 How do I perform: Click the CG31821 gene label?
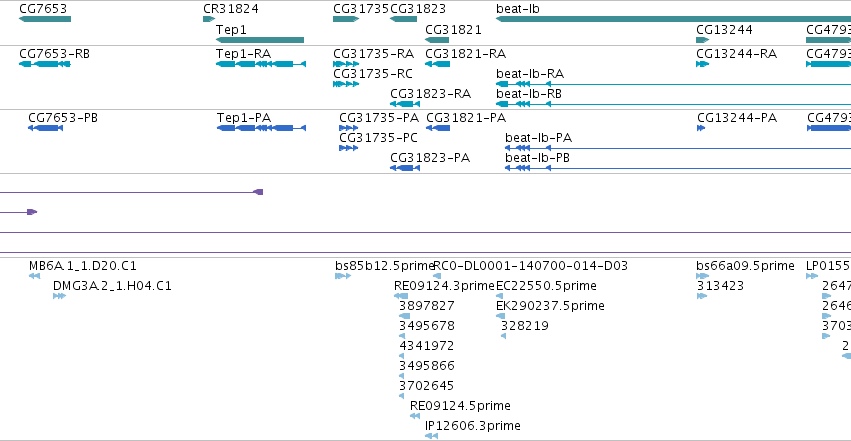pos(453,29)
